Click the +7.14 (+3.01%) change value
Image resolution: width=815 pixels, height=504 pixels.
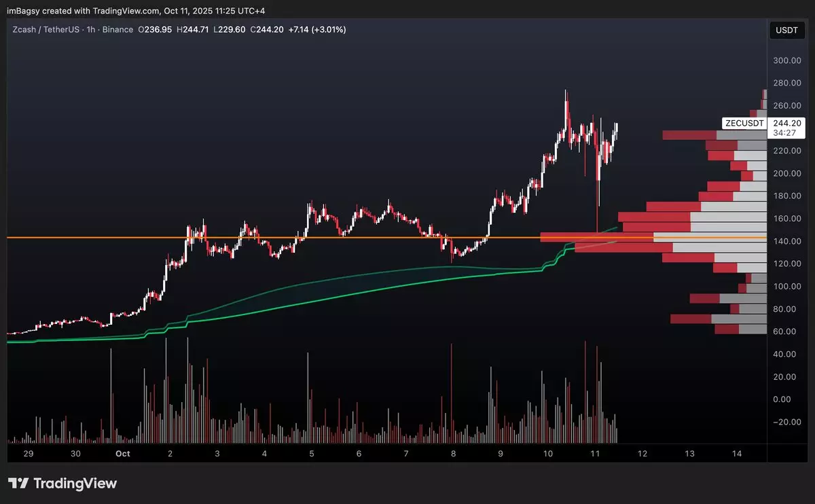point(318,30)
